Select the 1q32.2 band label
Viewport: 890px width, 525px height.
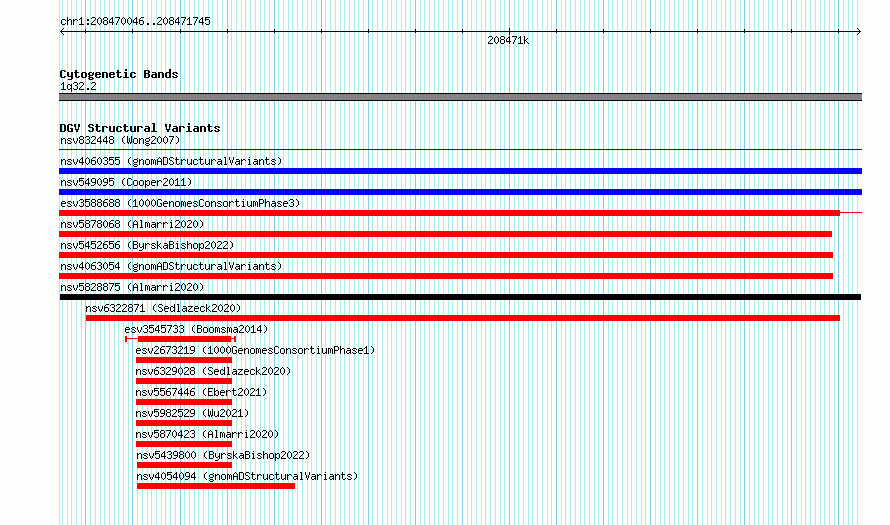pyautogui.click(x=78, y=86)
